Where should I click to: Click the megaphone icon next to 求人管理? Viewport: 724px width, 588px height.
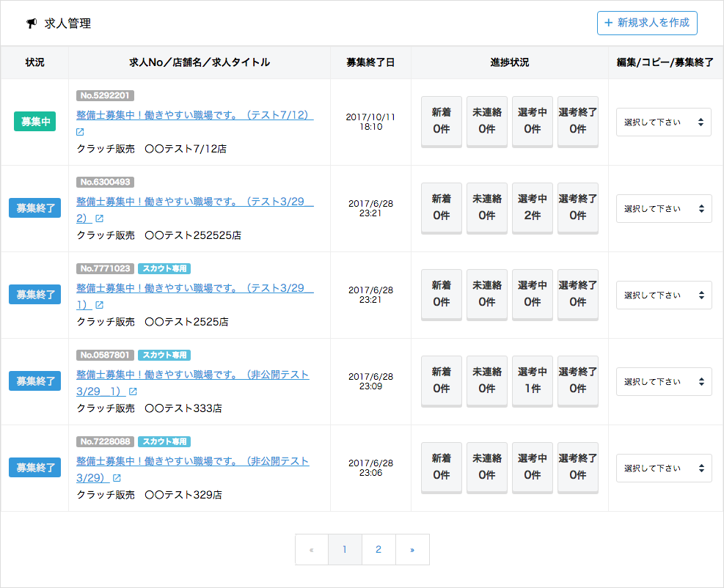coord(32,23)
